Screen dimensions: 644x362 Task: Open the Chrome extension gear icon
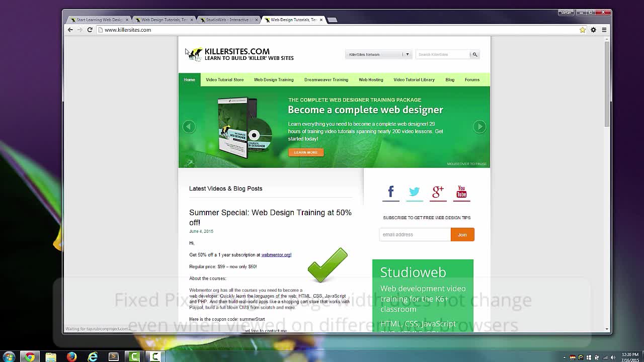(x=593, y=30)
